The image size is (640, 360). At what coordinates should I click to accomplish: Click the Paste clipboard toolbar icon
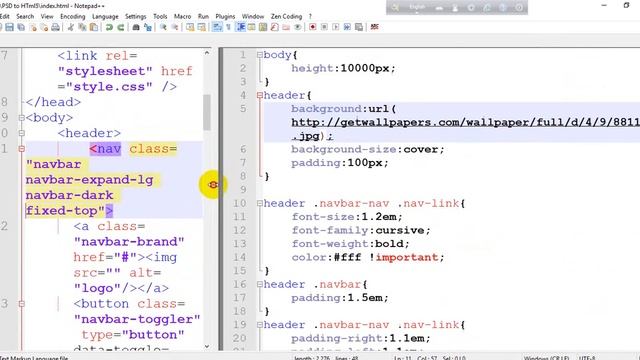[x=94, y=27]
